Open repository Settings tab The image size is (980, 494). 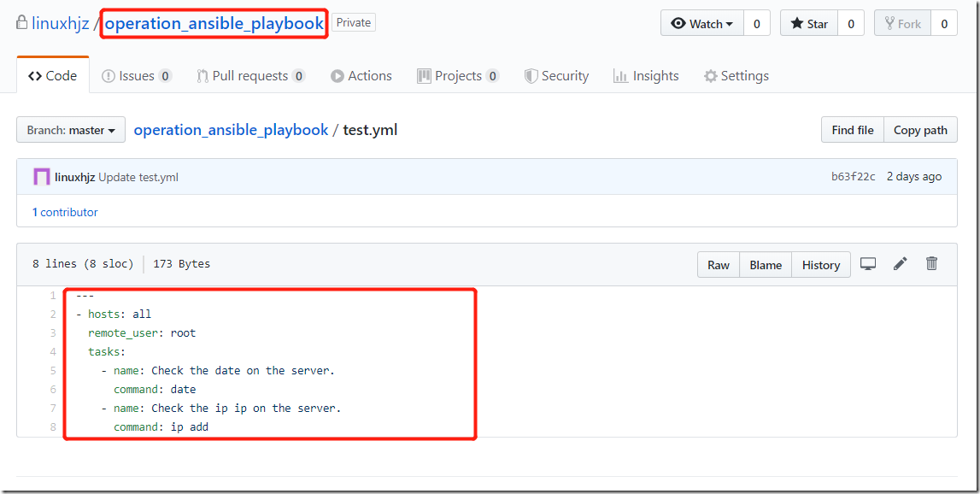(x=736, y=76)
